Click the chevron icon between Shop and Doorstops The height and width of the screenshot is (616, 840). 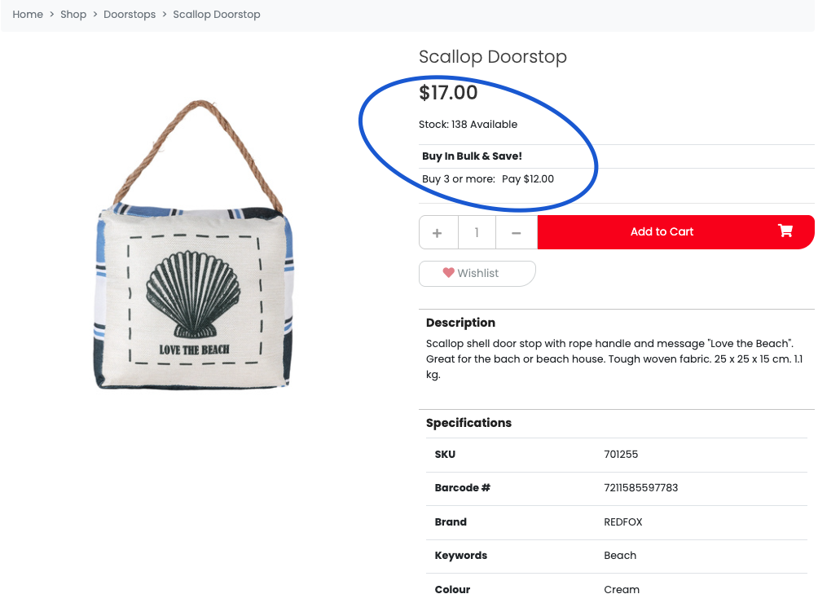(x=95, y=15)
